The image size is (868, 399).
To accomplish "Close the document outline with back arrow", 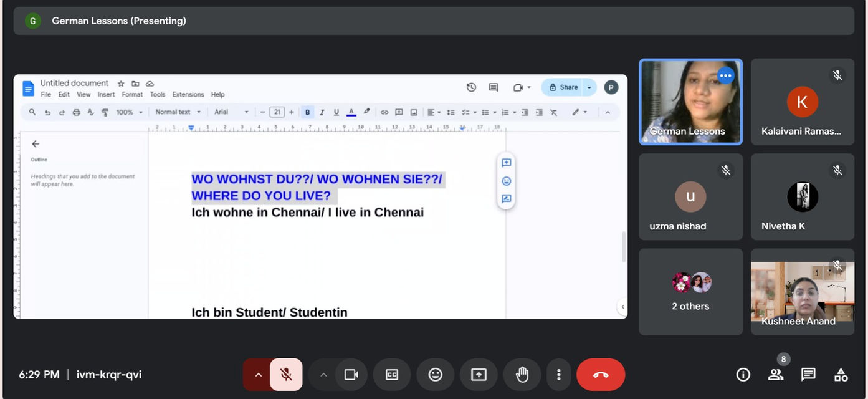I will click(36, 144).
